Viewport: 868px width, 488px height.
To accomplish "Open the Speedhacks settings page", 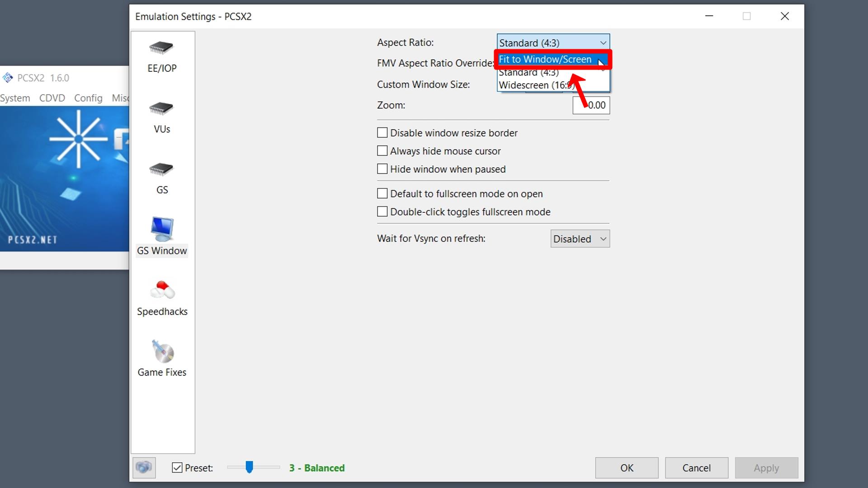I will pos(162,299).
